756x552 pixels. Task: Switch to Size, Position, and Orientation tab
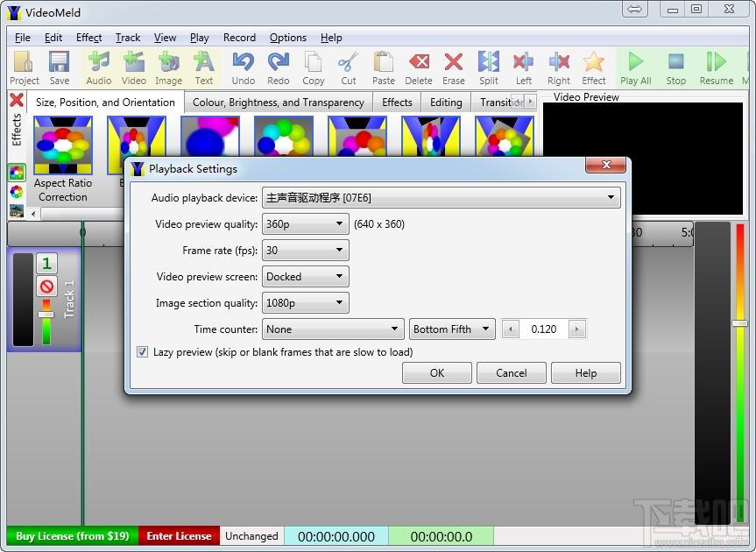[x=105, y=103]
